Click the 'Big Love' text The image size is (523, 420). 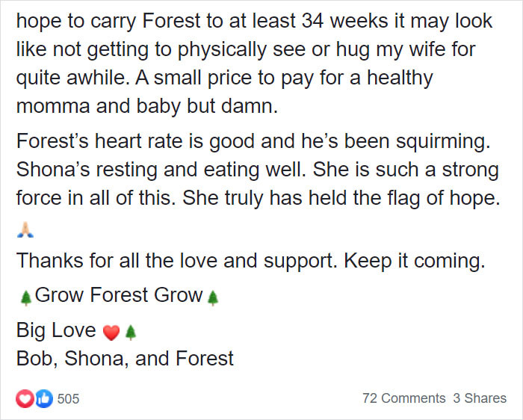[56, 330]
